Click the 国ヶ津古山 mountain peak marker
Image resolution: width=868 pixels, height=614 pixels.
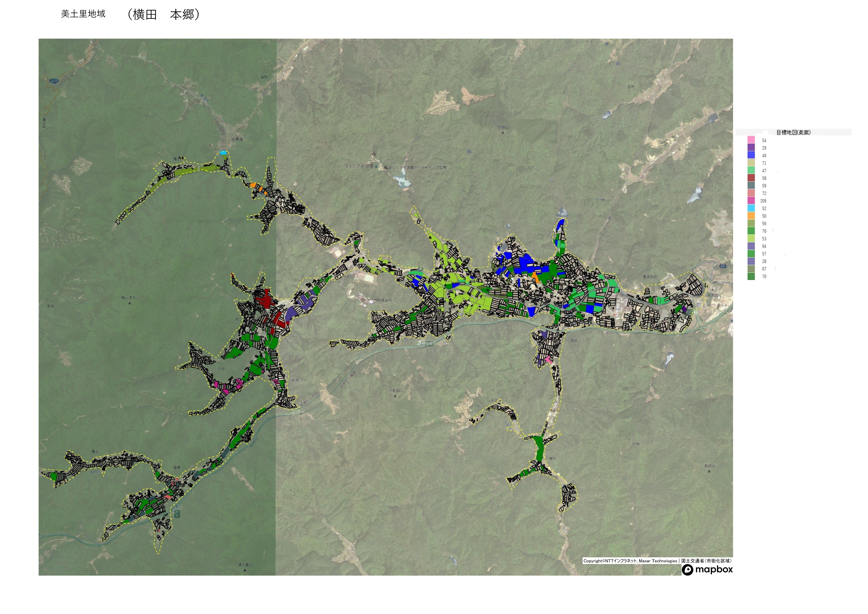[129, 303]
